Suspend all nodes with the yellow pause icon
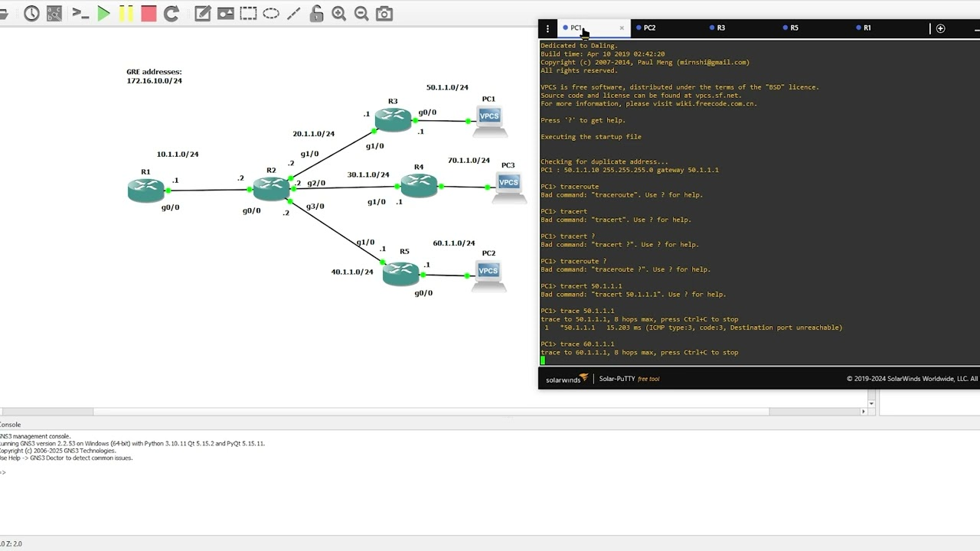The width and height of the screenshot is (980, 551). (126, 13)
